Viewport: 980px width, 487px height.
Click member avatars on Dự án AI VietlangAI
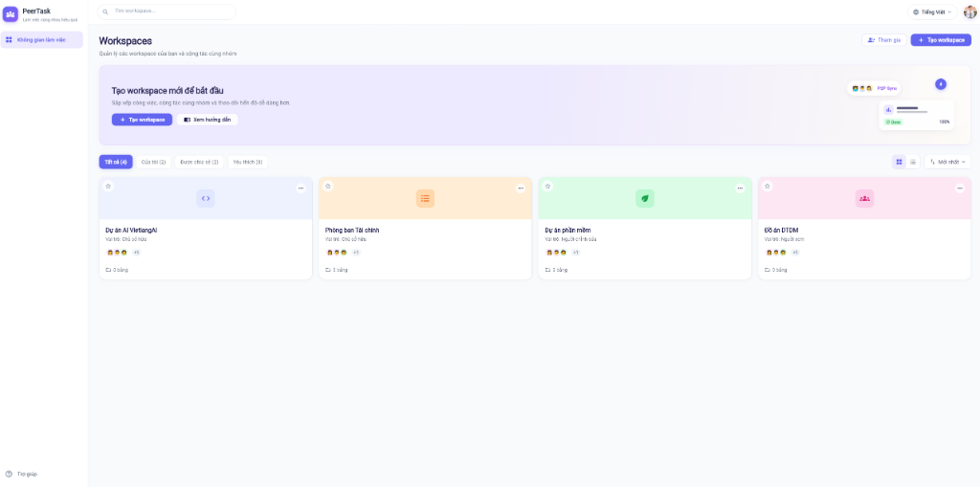pyautogui.click(x=118, y=253)
